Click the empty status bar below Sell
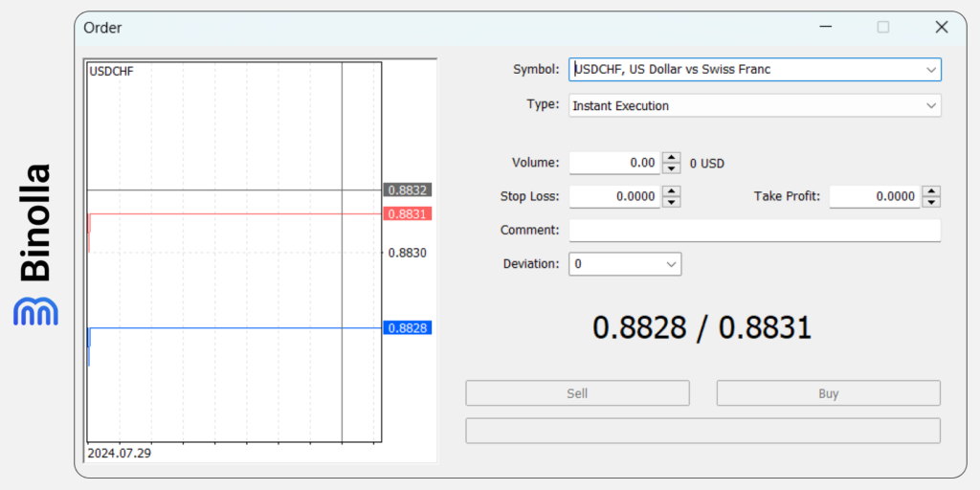Viewport: 980px width, 490px height. tap(703, 431)
